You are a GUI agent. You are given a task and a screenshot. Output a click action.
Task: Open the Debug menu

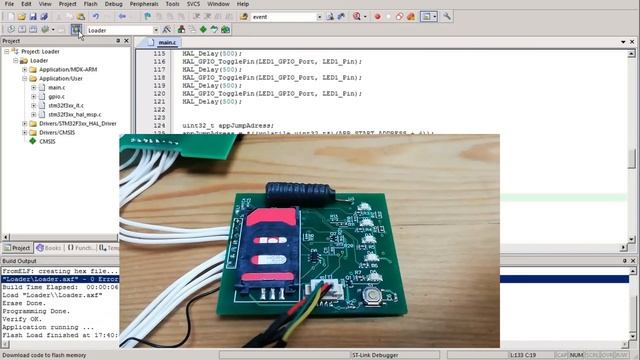click(x=113, y=4)
